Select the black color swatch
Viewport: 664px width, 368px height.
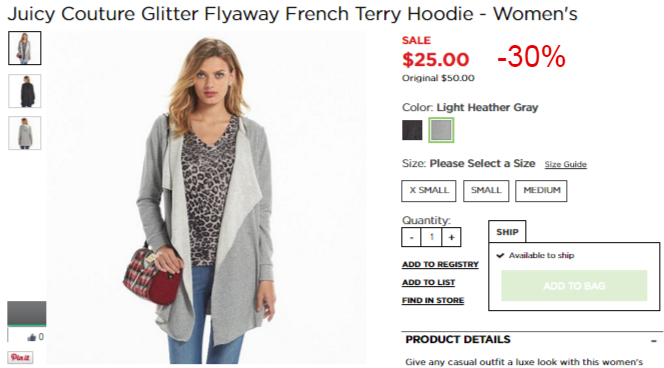[412, 130]
